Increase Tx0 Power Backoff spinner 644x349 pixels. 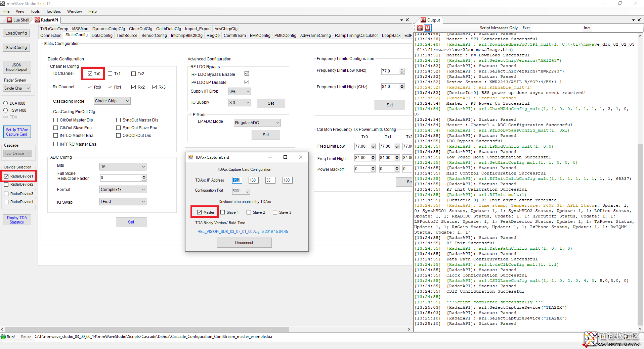pos(373,168)
